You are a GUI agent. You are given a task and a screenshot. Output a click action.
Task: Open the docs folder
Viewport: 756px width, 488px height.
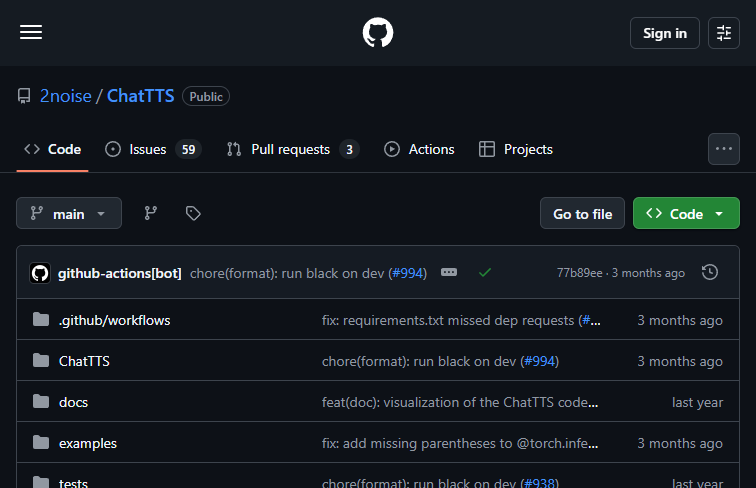pyautogui.click(x=73, y=402)
